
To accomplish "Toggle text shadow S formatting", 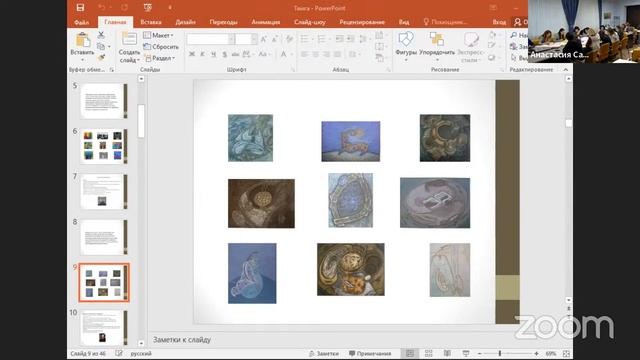I will [x=224, y=54].
